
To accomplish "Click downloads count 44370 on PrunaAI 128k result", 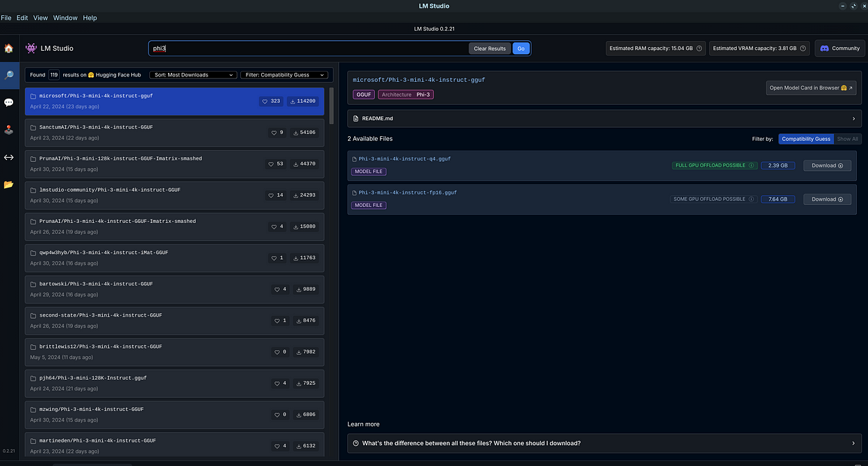I will pyautogui.click(x=304, y=164).
